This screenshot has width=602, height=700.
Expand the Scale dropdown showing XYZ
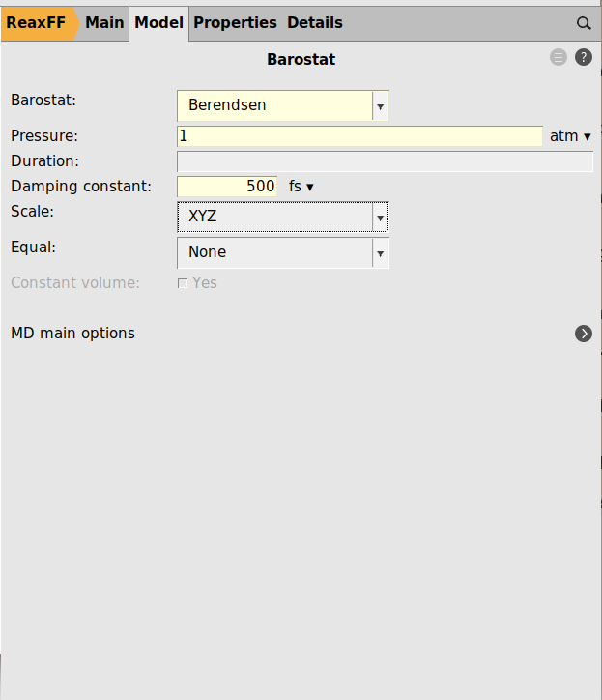(x=282, y=218)
